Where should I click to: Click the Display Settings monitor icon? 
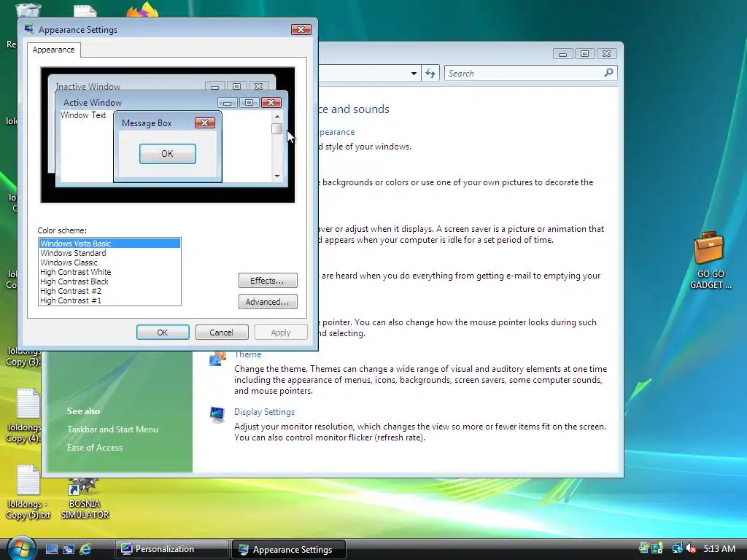coord(217,414)
